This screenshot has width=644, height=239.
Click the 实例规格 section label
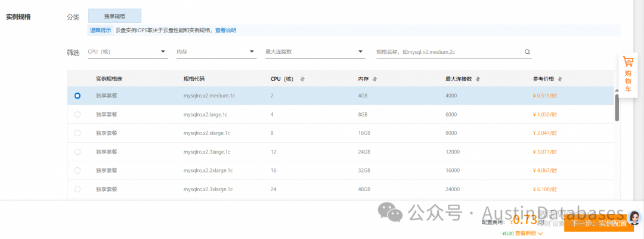click(x=18, y=17)
